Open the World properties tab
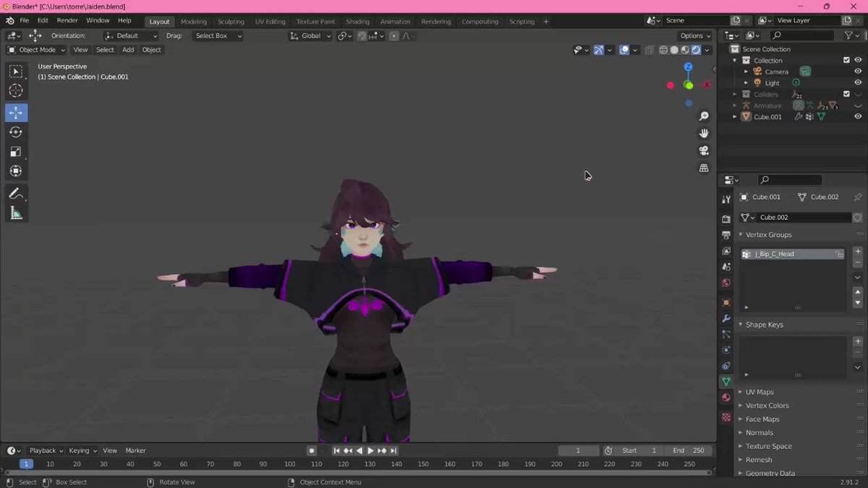The height and width of the screenshot is (488, 868). coord(726,283)
